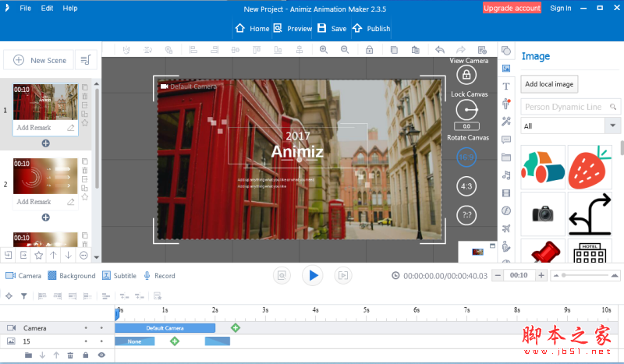Image resolution: width=624 pixels, height=364 pixels.
Task: Decrease scene duration with minus button
Action: click(498, 275)
